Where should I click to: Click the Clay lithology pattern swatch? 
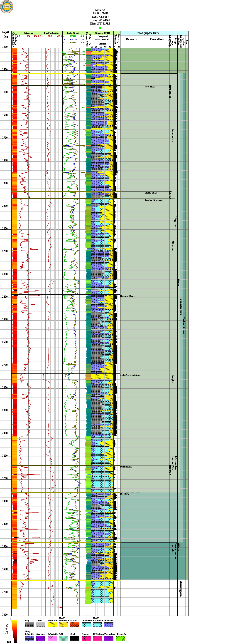(29, 624)
